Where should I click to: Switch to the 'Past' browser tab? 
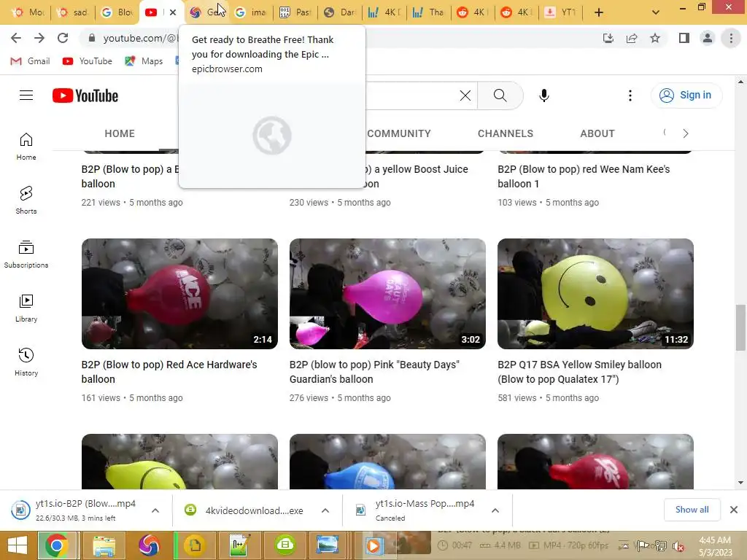coord(295,12)
